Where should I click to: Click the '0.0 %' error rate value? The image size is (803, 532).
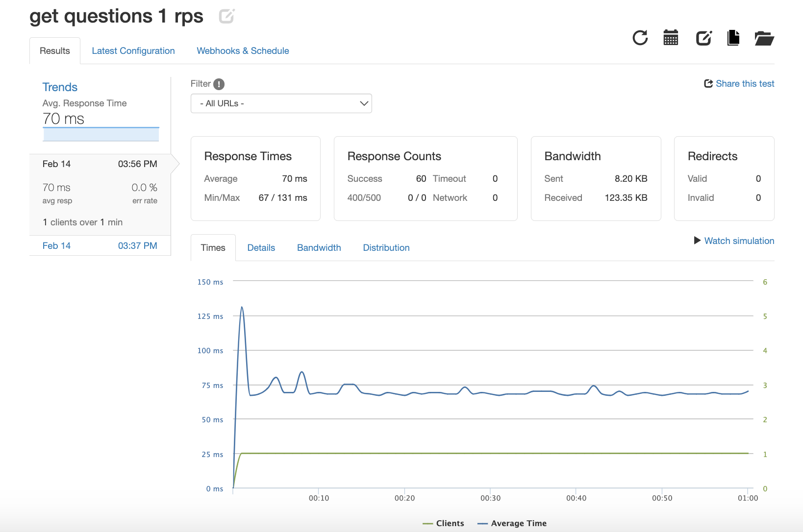click(x=145, y=188)
